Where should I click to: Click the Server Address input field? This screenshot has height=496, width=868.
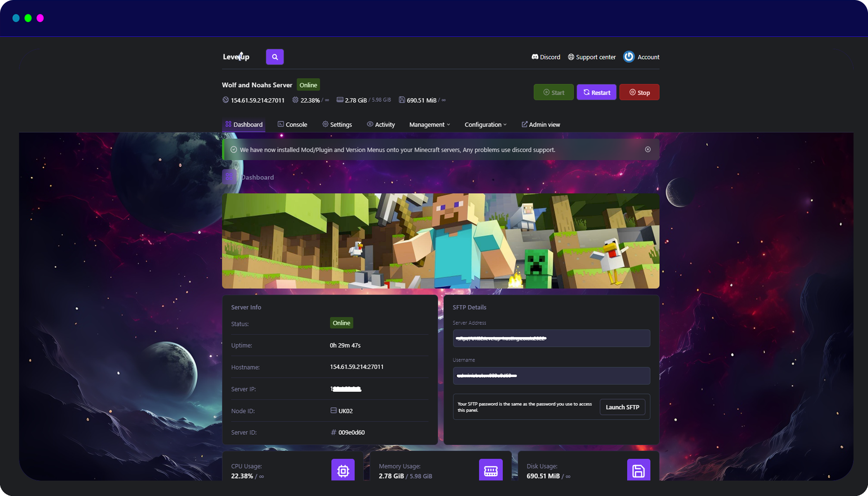tap(551, 338)
